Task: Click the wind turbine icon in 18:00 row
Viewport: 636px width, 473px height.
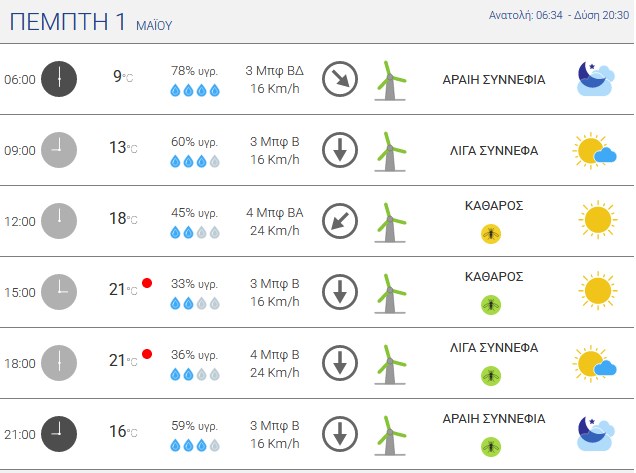Action: (x=390, y=364)
